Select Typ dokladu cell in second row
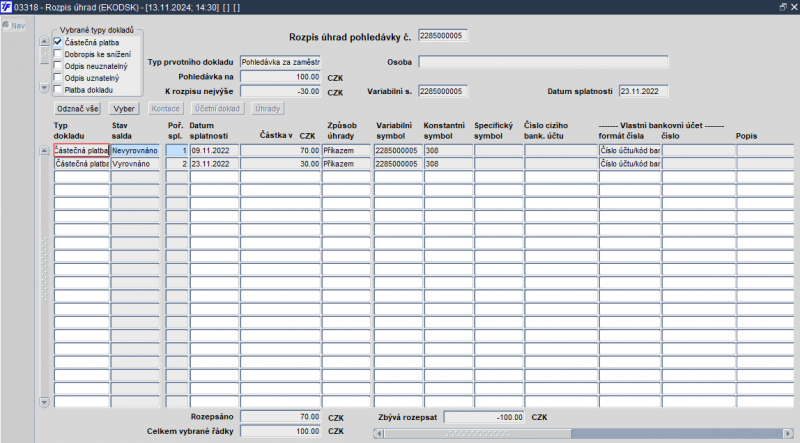The width and height of the screenshot is (800, 443). tap(81, 163)
